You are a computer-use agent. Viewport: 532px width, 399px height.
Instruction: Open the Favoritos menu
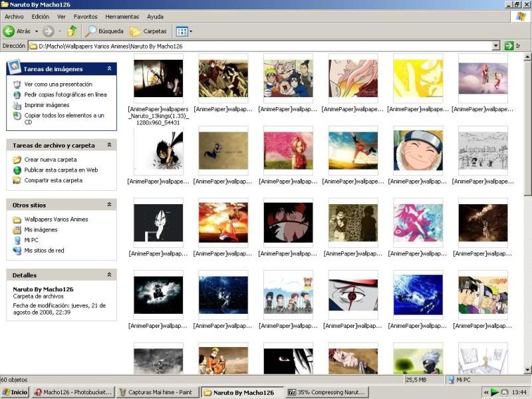coord(86,17)
